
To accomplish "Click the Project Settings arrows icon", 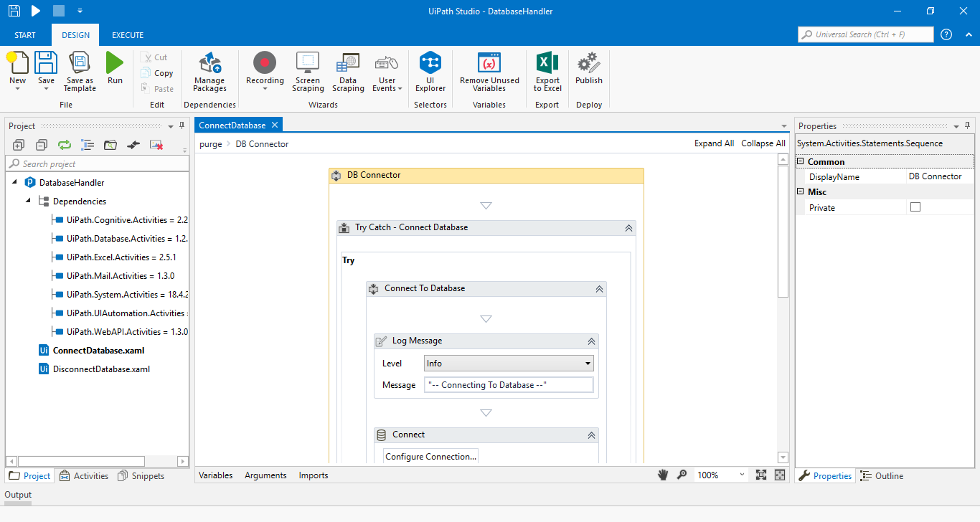I will [x=133, y=145].
